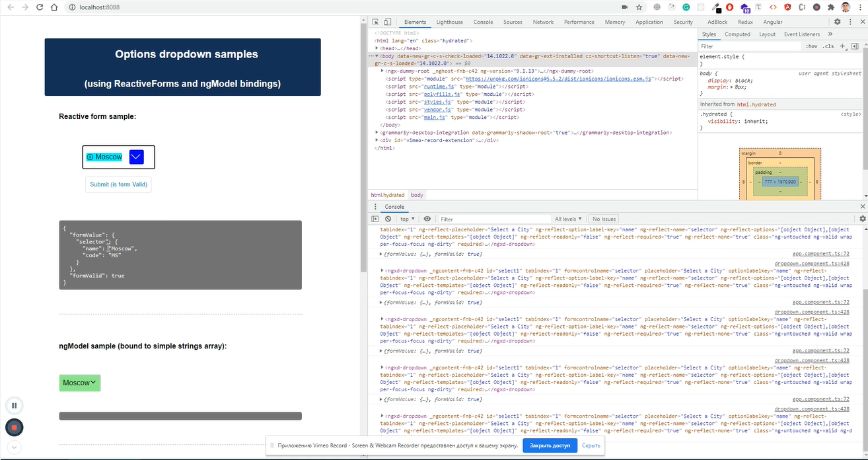Click the html.hydrated breadcrumb
868x460 pixels.
[x=387, y=195]
